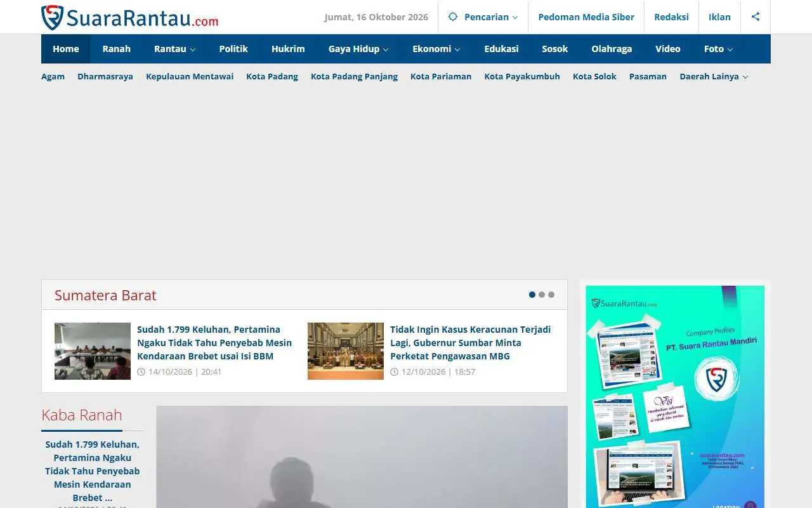This screenshot has height=508, width=812.
Task: Select the first Sumatera Barat slider dot
Action: 532,295
